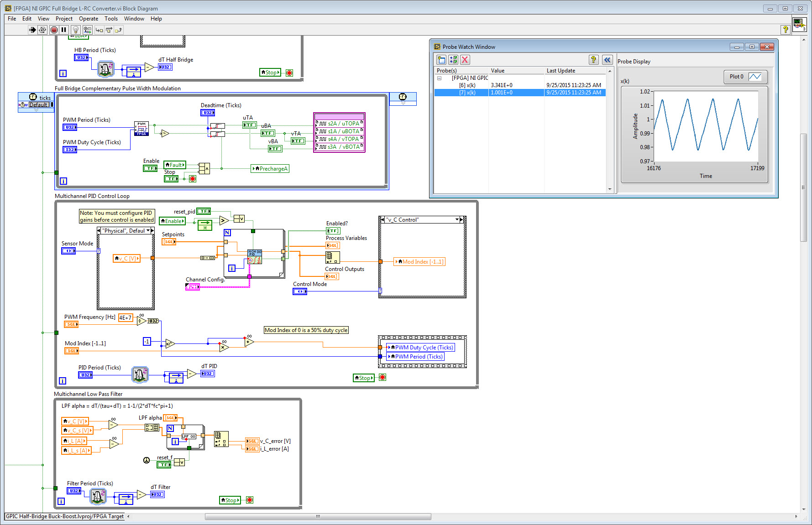Viewport: 812px width, 525px height.
Task: Click the Step Out toolbar icon
Action: point(118,30)
